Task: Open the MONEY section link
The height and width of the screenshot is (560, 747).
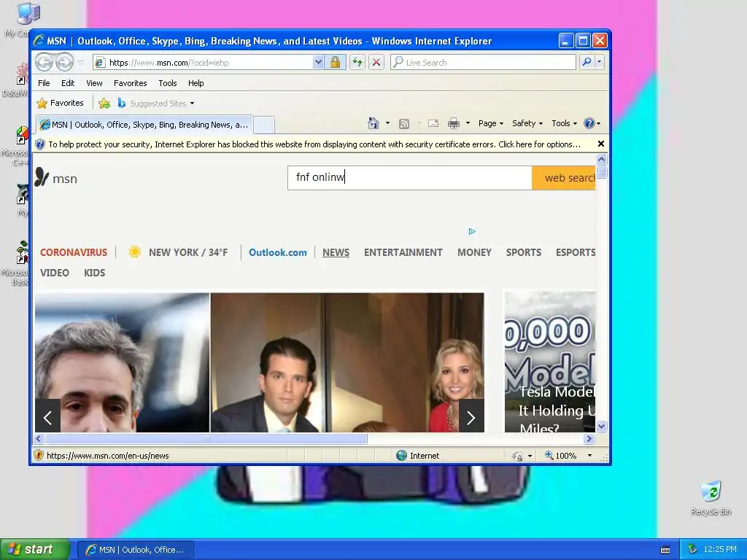Action: (474, 252)
